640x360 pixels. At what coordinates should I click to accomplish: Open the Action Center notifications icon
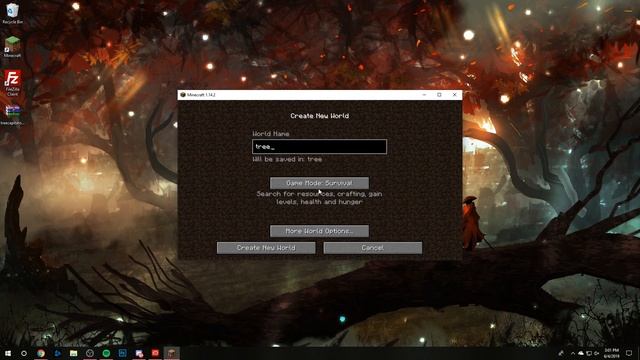(629, 353)
